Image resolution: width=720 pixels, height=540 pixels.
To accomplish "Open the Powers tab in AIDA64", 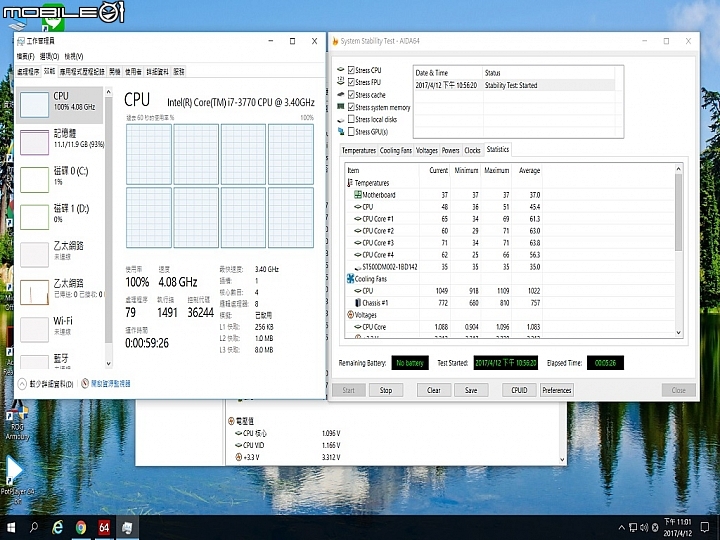I will tap(450, 151).
